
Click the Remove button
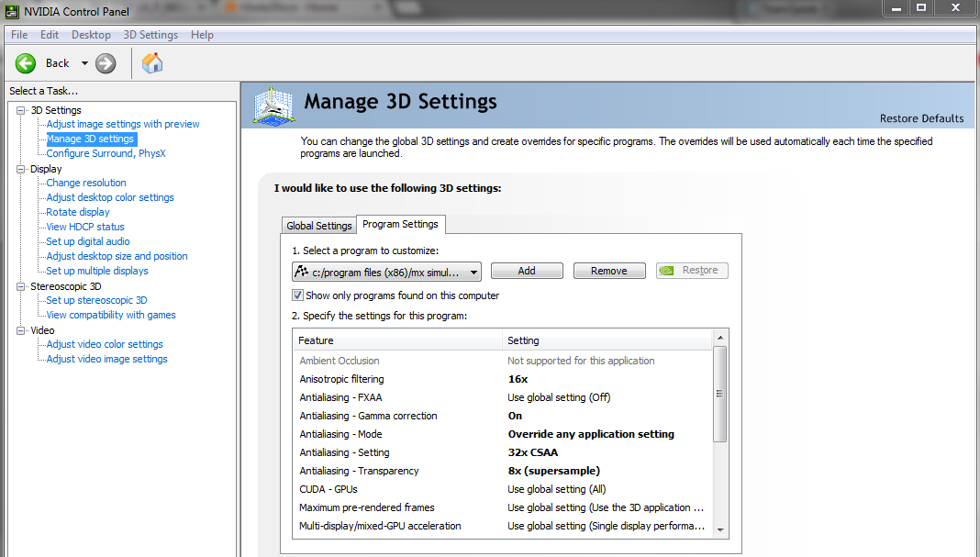click(609, 271)
